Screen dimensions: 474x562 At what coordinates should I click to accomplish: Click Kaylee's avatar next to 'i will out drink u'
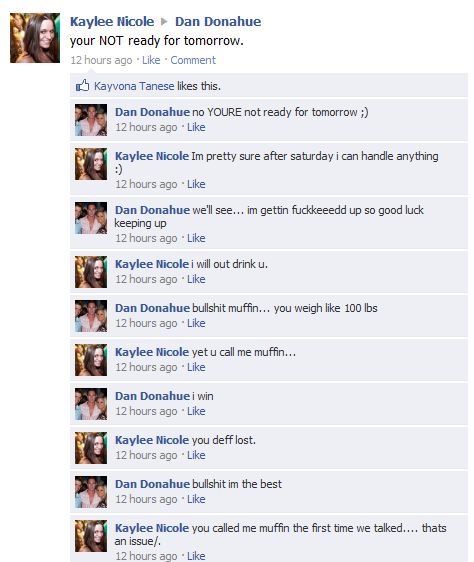(91, 272)
